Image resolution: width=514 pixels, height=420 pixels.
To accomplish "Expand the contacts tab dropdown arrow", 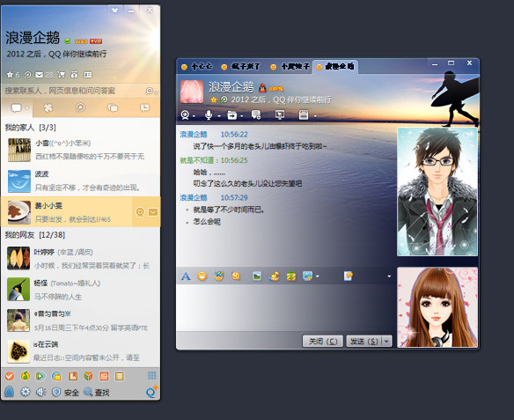I will [x=27, y=108].
